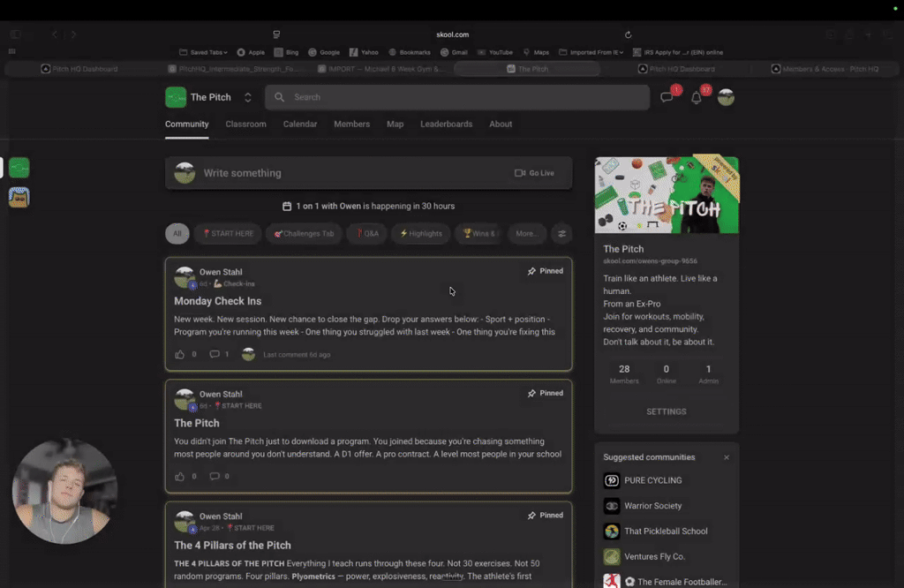Select the PURE CYCLING community icon
904x588 pixels.
click(612, 480)
